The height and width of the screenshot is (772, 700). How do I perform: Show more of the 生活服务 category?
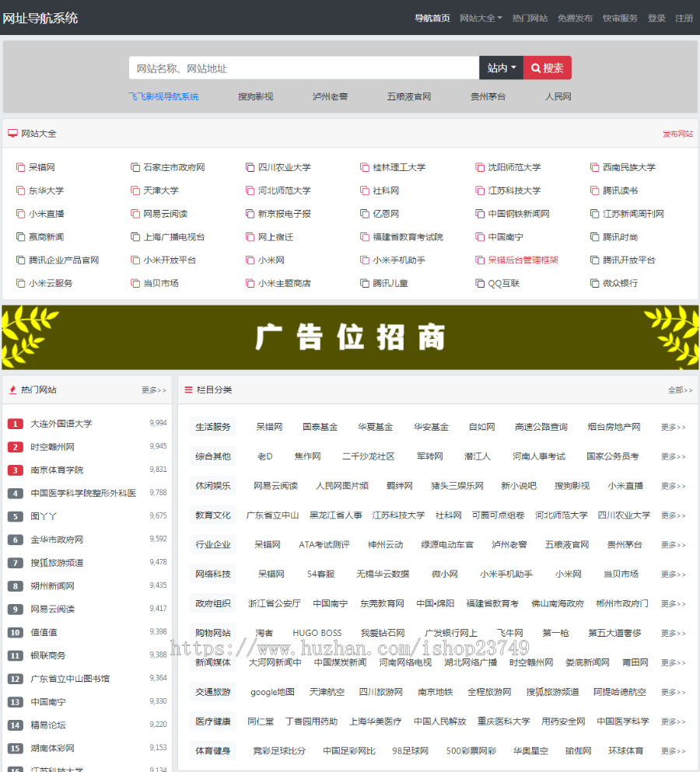(x=674, y=427)
